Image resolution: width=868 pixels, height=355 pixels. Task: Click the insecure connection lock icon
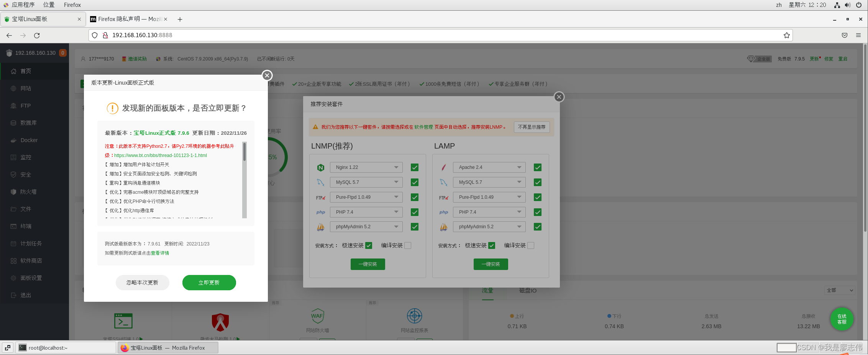coord(105,35)
